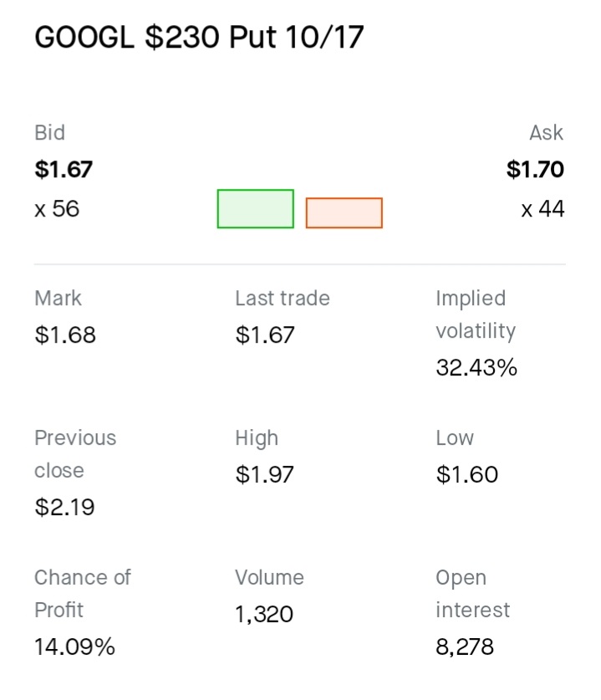Click the 14.09% chance of profit value
This screenshot has width=601, height=700.
(x=74, y=646)
